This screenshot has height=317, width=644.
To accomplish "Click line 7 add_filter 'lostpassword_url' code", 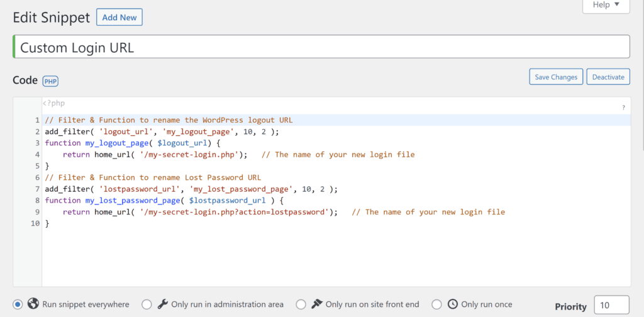I will [191, 189].
